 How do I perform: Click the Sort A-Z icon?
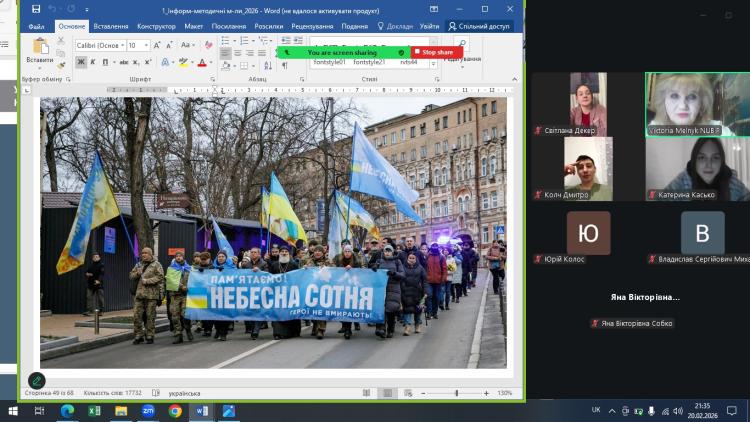click(x=268, y=65)
